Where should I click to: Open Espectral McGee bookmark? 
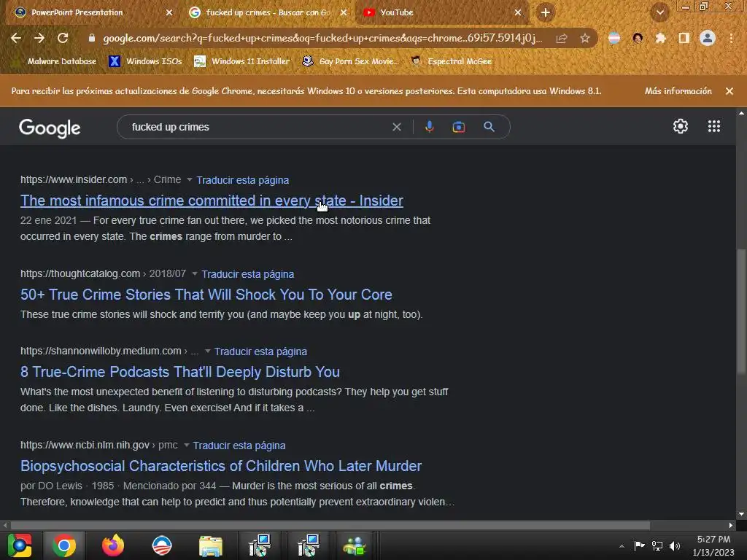tap(452, 61)
